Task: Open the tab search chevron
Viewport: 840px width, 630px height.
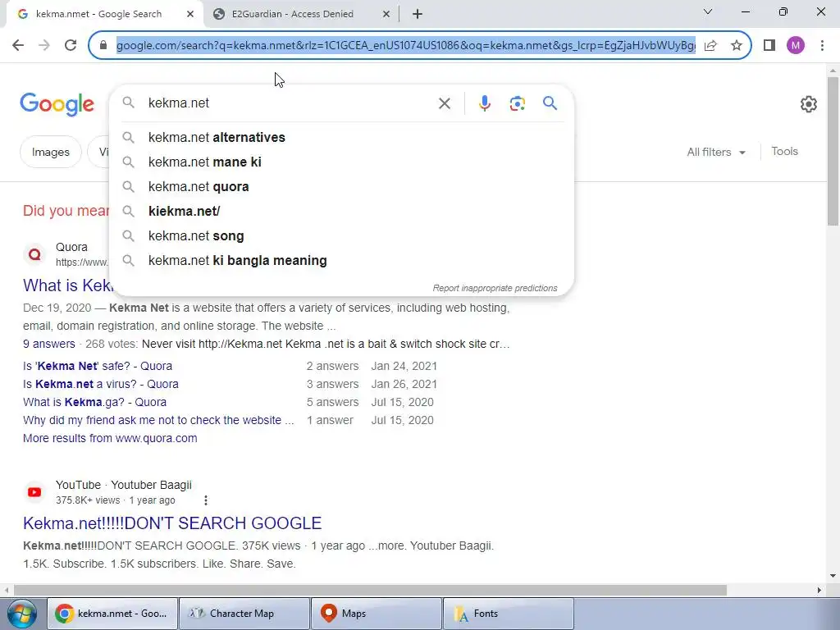Action: coord(708,11)
